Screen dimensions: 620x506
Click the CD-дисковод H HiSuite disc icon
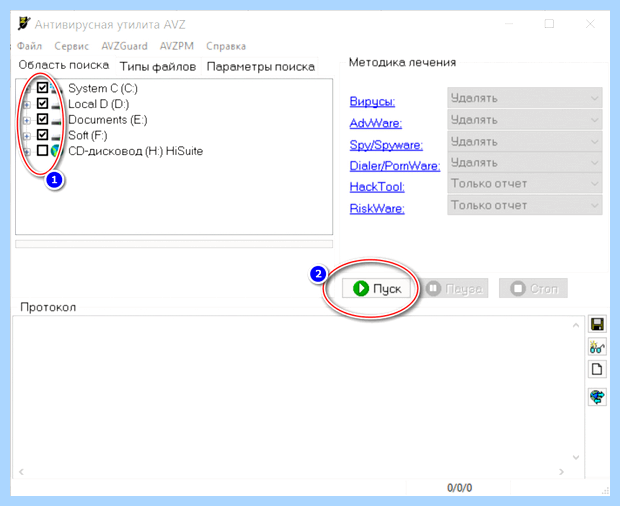(57, 151)
